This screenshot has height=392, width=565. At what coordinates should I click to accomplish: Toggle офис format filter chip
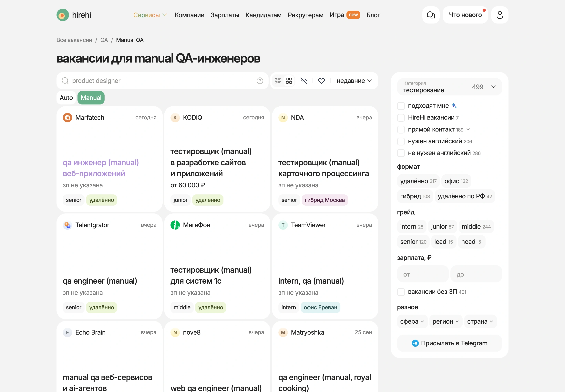pos(456,181)
